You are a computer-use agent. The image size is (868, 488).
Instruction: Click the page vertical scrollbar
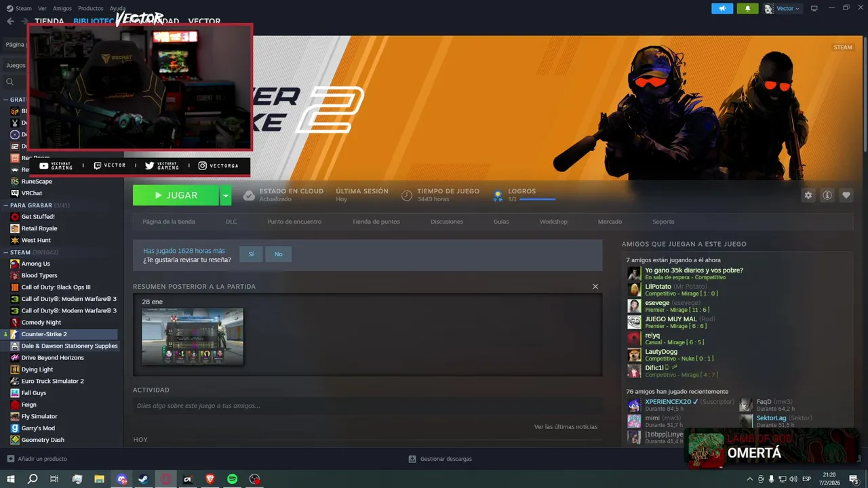tap(864, 95)
